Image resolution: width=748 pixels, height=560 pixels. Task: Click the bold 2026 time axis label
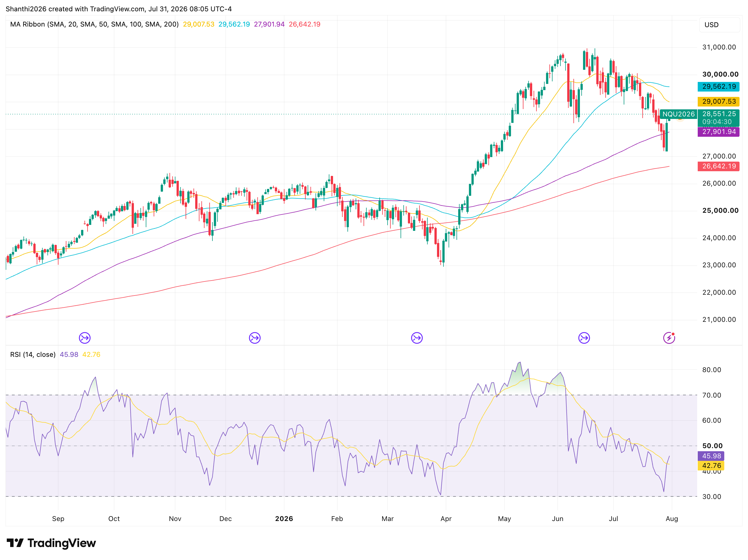(x=284, y=519)
